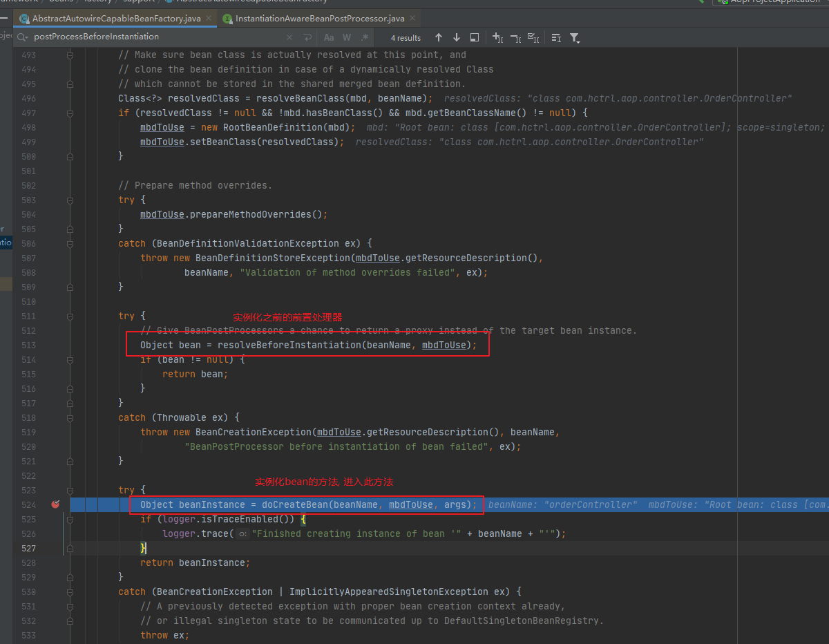This screenshot has width=829, height=644.
Task: Collapse the fold marker at line 493
Action: click(x=70, y=55)
